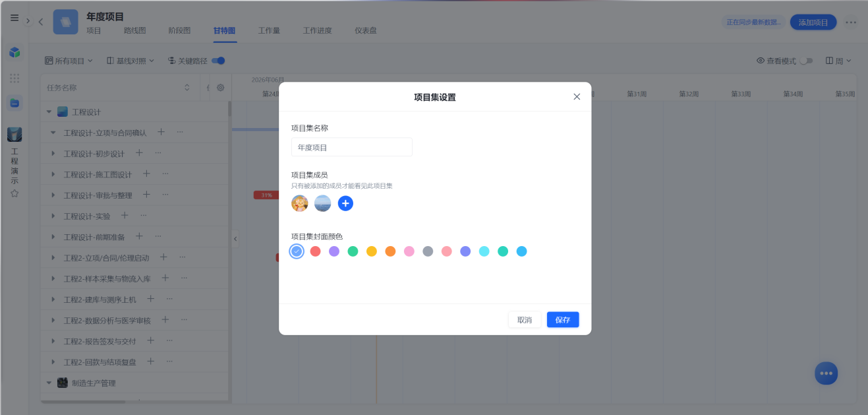Image resolution: width=868 pixels, height=415 pixels.
Task: Select the green cover color swatch
Action: pos(353,251)
